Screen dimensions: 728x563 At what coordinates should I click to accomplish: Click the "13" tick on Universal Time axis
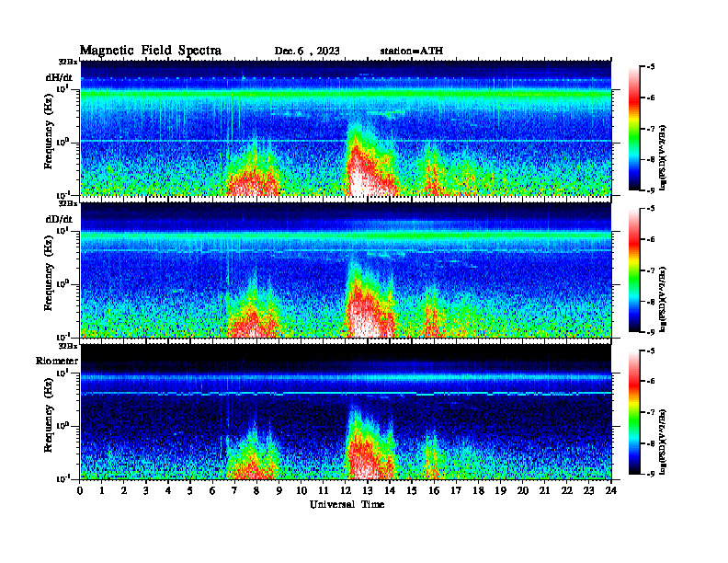pos(368,490)
